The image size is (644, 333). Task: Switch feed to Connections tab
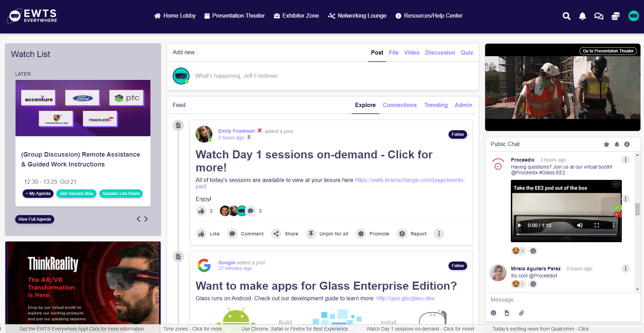coord(400,105)
